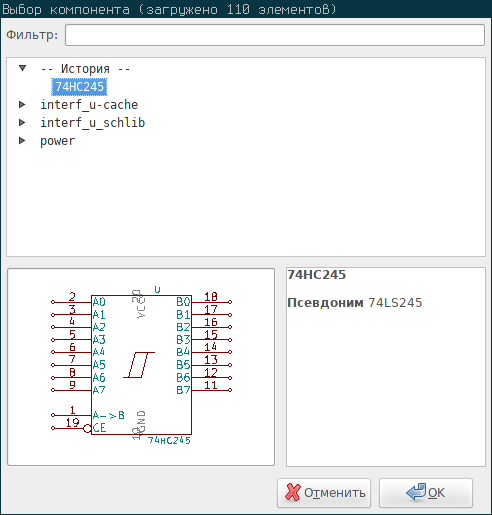Focus the Фильтр filter text field
This screenshot has width=492, height=515.
(x=275, y=35)
